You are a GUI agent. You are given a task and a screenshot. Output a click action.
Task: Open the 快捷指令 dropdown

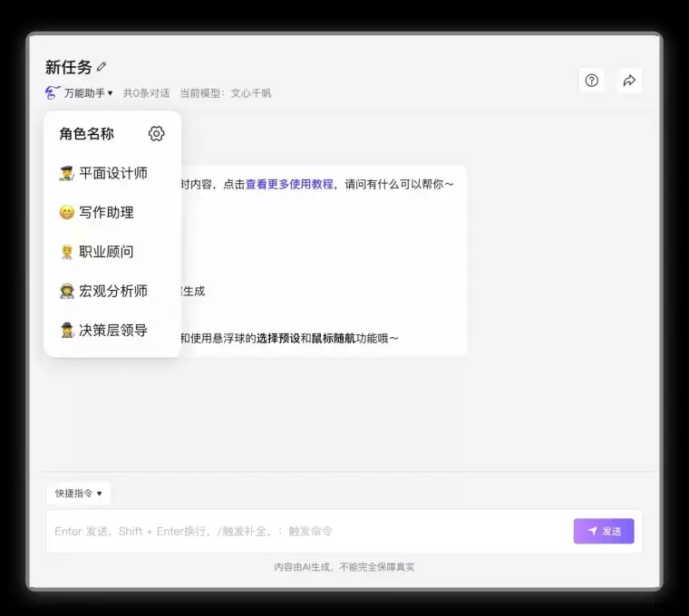coord(78,494)
